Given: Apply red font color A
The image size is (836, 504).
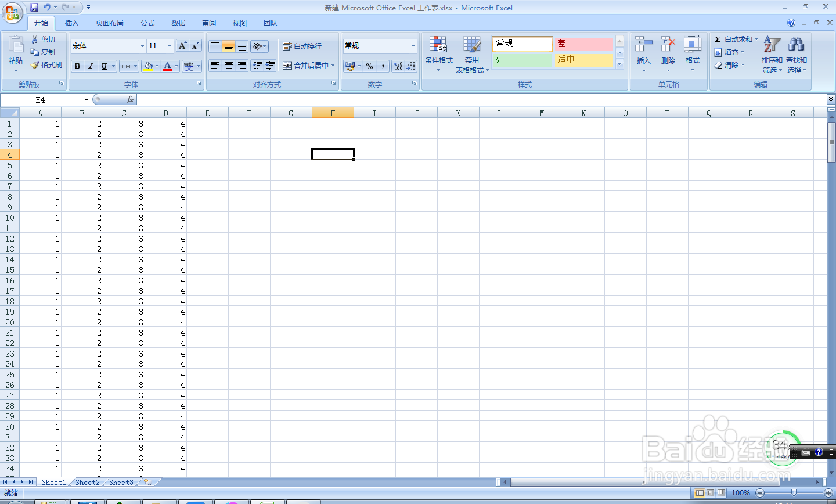Looking at the screenshot, I should coord(167,66).
